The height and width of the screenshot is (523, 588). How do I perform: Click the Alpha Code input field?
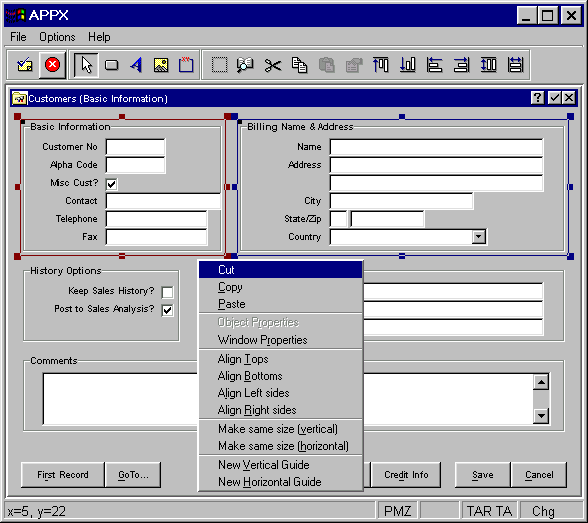click(135, 165)
